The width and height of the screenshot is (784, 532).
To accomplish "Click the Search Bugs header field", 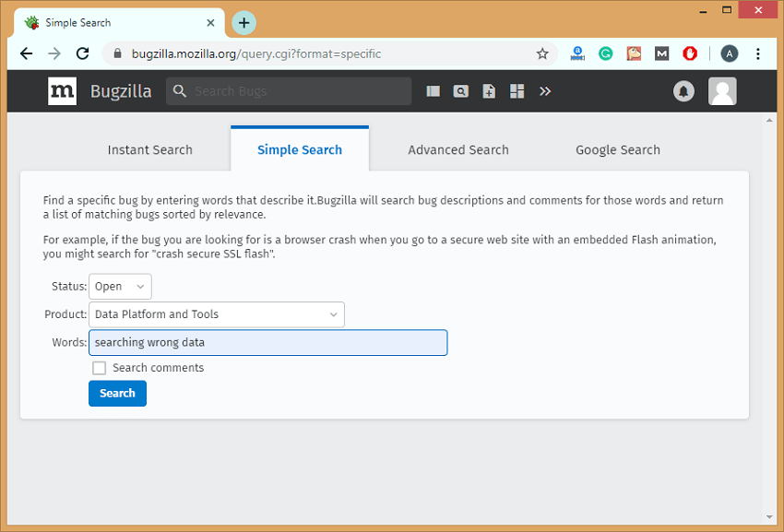I will (x=289, y=91).
